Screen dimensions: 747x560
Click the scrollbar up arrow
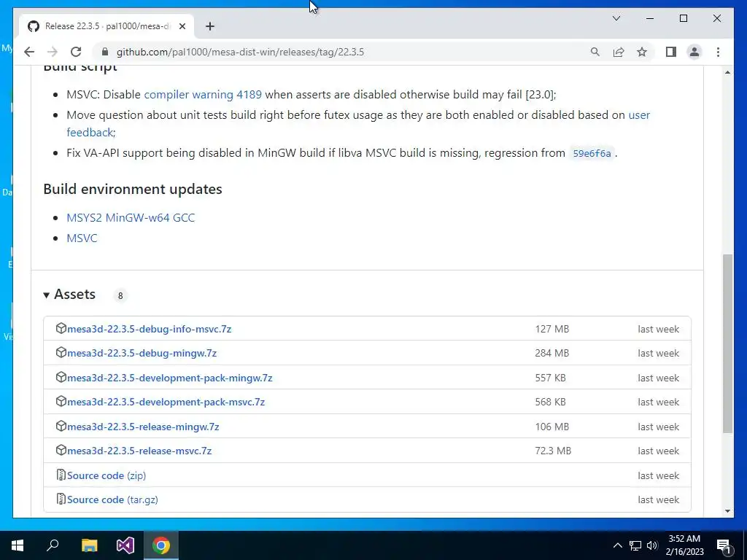(x=727, y=72)
